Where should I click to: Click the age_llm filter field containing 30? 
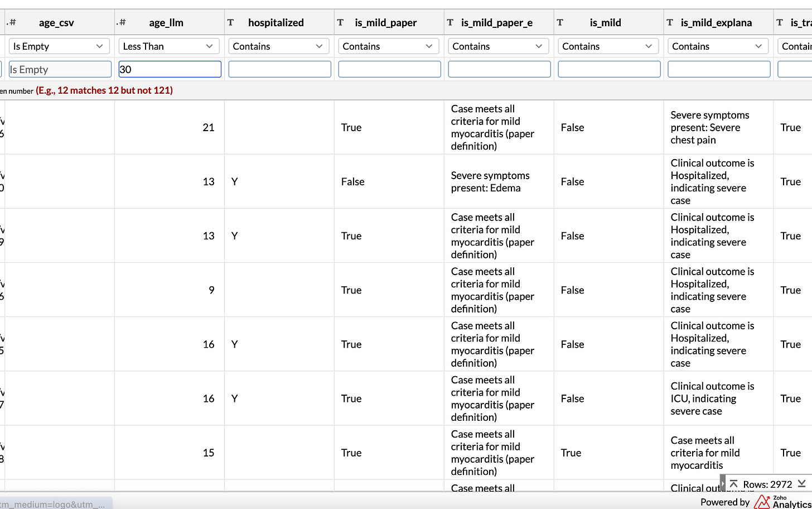tap(170, 69)
